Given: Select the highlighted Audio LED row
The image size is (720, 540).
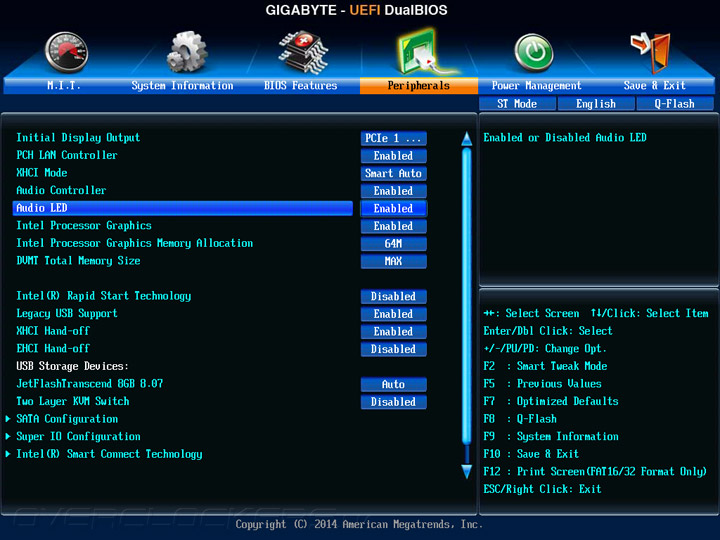Looking at the screenshot, I should (183, 208).
